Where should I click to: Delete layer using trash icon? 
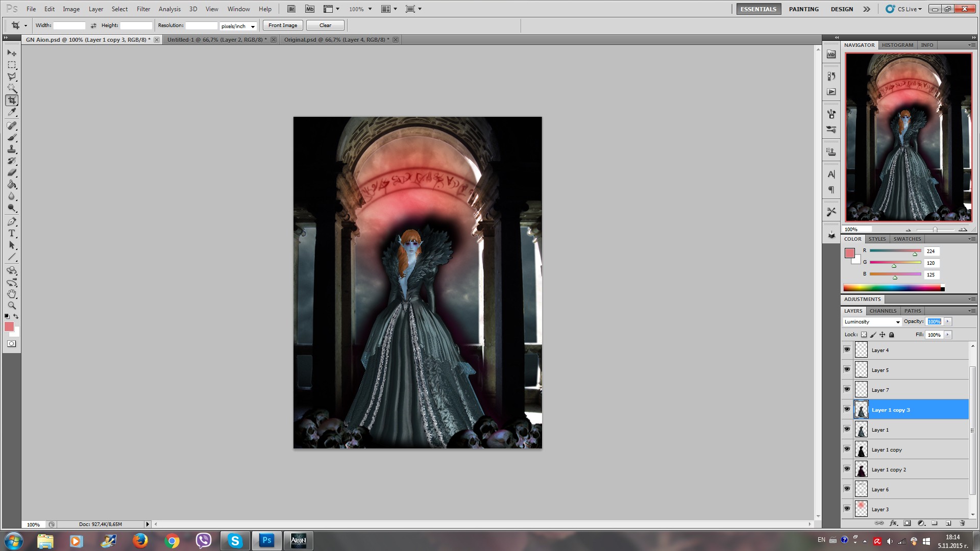(x=962, y=523)
